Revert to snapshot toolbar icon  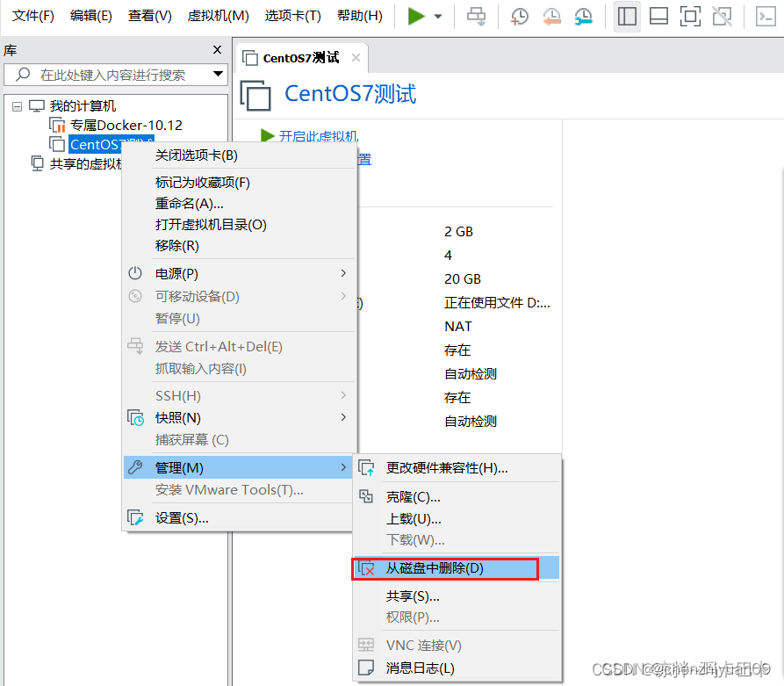point(551,17)
